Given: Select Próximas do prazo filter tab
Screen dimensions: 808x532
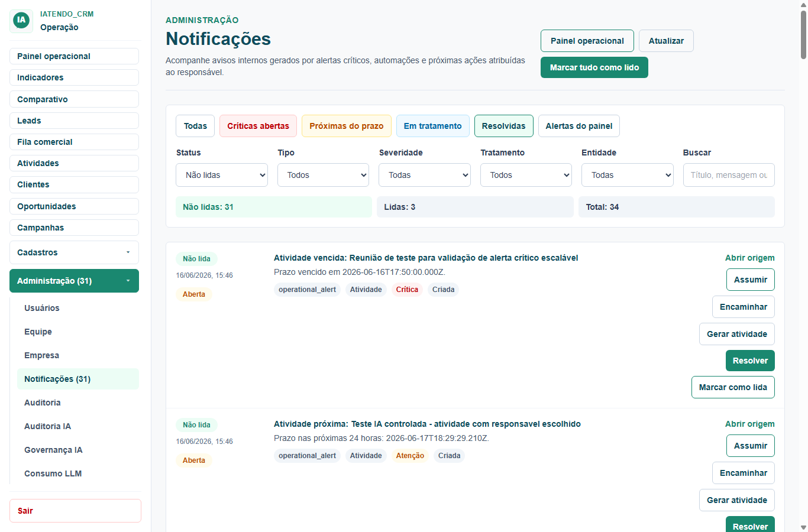Looking at the screenshot, I should click(x=347, y=126).
